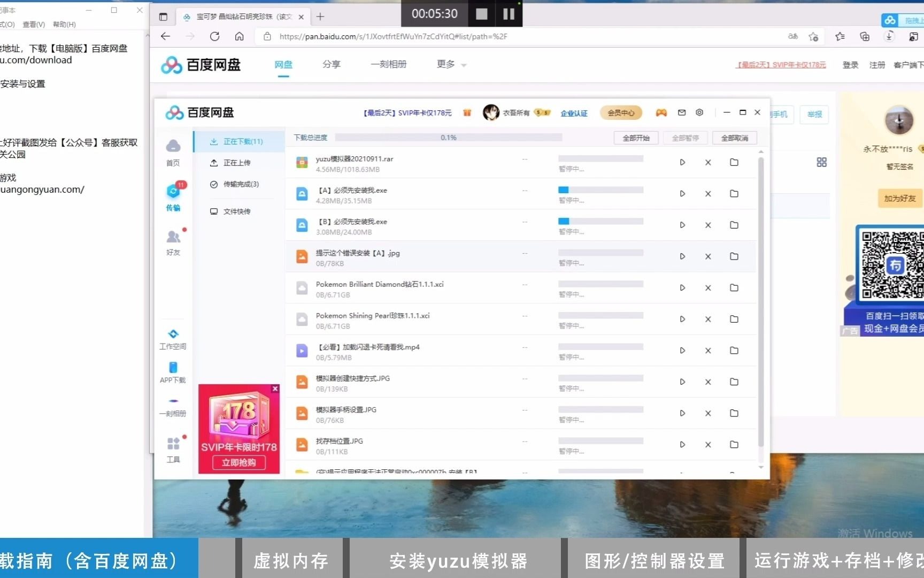Open the game controller icon in title bar

(x=661, y=112)
